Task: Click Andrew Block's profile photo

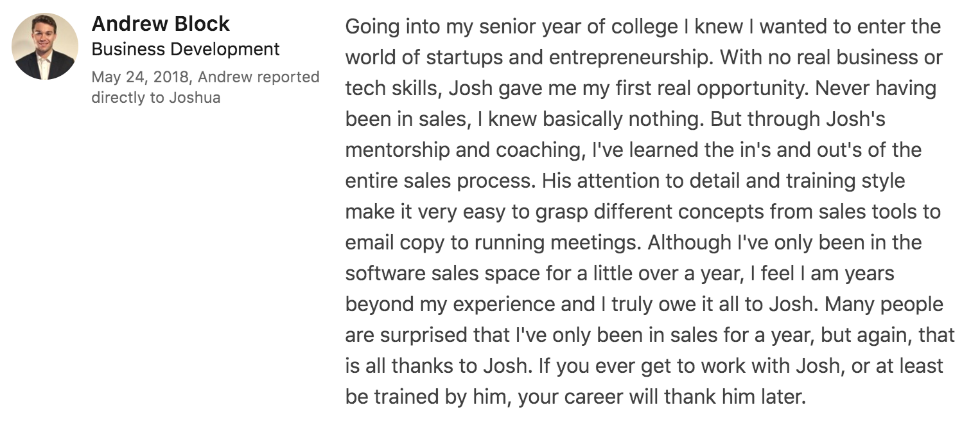Action: click(45, 46)
